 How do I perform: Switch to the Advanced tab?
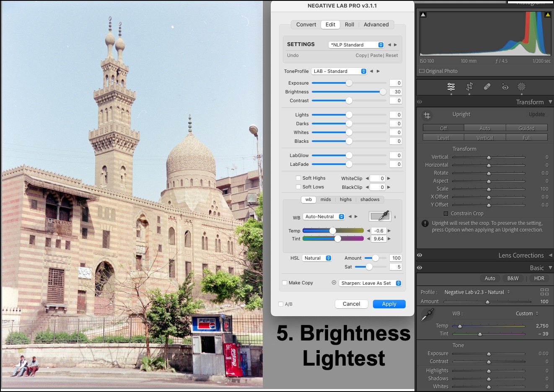(x=376, y=25)
